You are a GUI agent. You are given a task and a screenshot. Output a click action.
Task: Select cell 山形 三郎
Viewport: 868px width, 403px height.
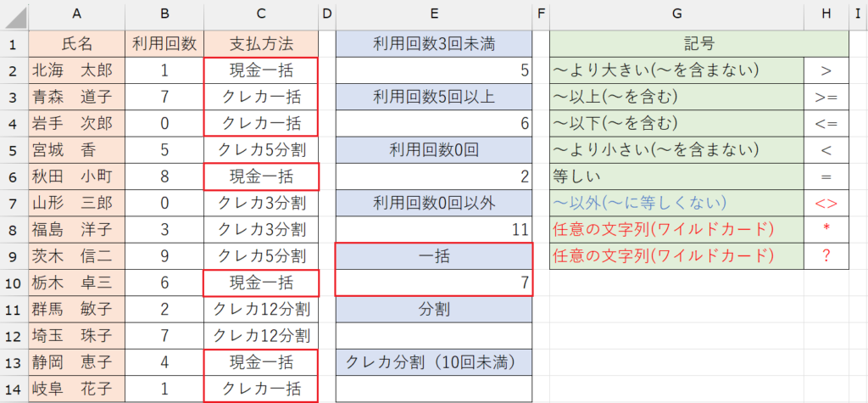point(77,203)
